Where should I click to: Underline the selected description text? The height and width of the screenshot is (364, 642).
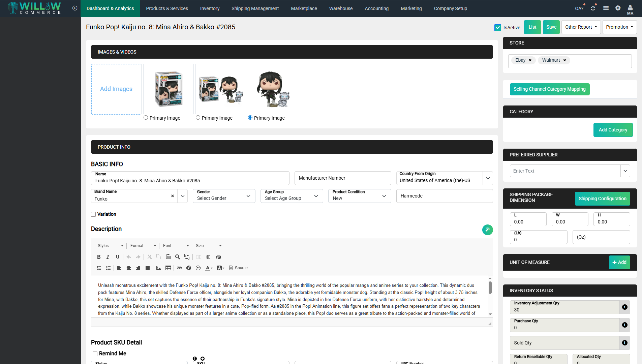pos(118,257)
